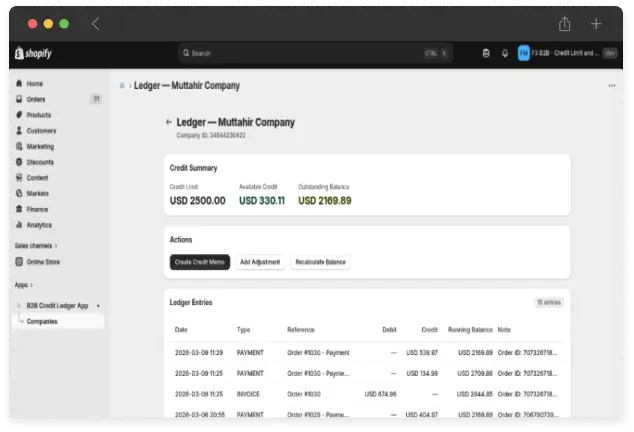Click Order #1030 - Payment reference
Image resolution: width=634 pixels, height=432 pixels.
[x=318, y=353]
